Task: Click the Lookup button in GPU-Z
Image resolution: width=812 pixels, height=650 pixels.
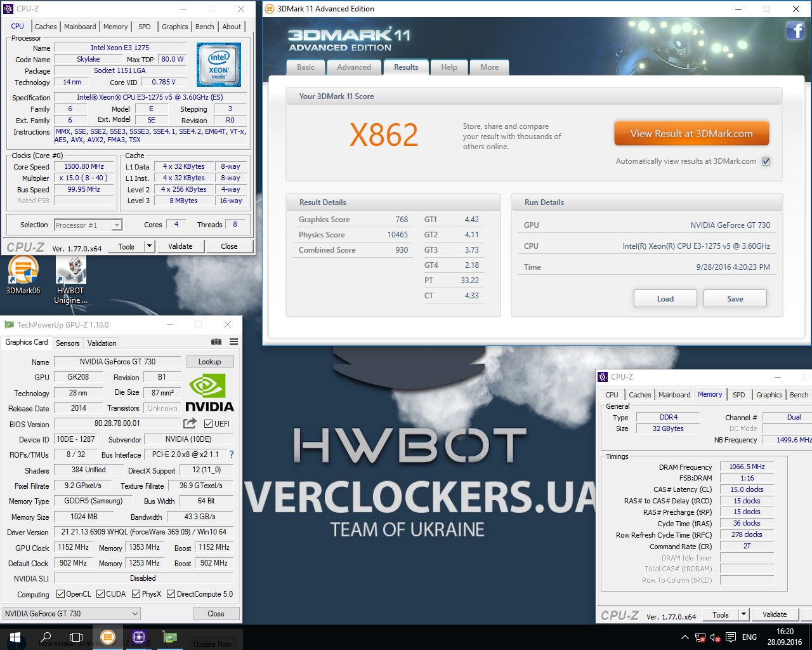Action: pyautogui.click(x=210, y=362)
